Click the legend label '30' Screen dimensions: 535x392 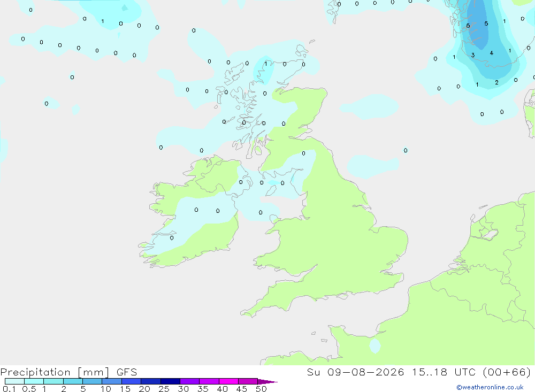coord(183,389)
